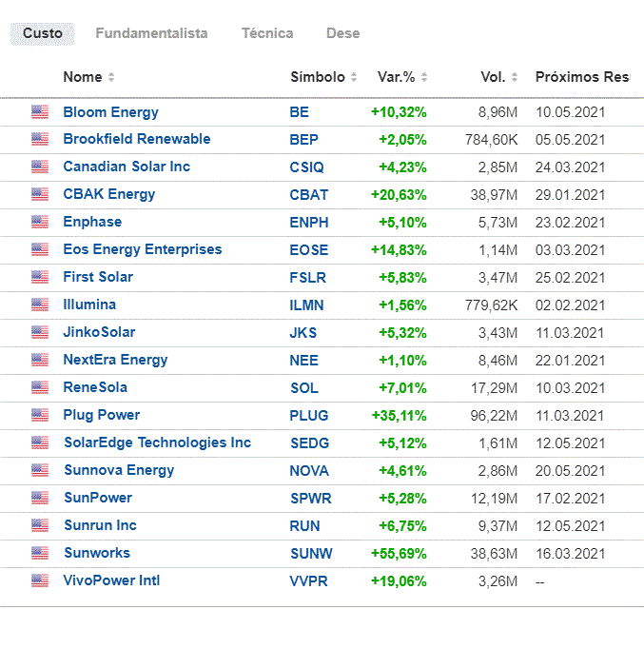Click the 96,22M volume value
This screenshot has height=649, width=644.
click(494, 416)
